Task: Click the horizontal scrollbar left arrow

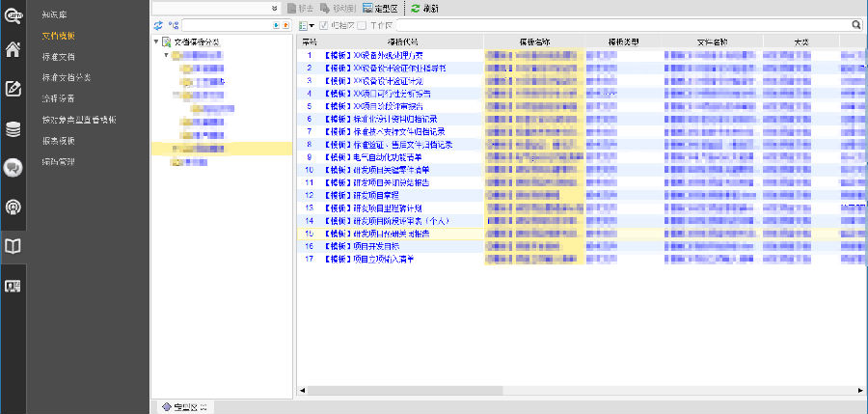Action: [301, 390]
